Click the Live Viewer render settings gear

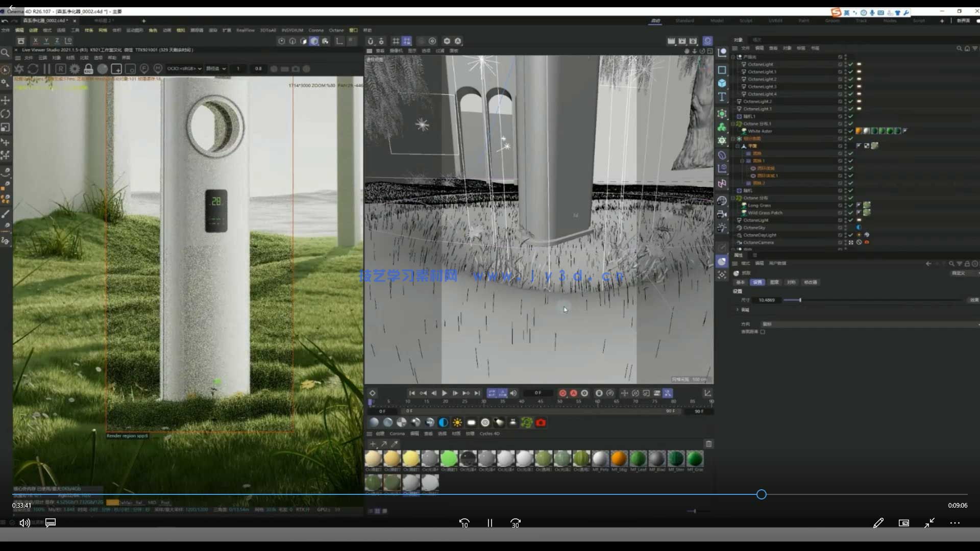click(75, 69)
